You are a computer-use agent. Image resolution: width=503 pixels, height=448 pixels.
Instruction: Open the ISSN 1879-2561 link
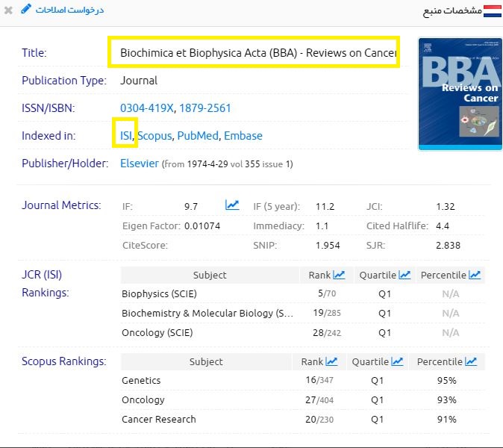click(205, 108)
